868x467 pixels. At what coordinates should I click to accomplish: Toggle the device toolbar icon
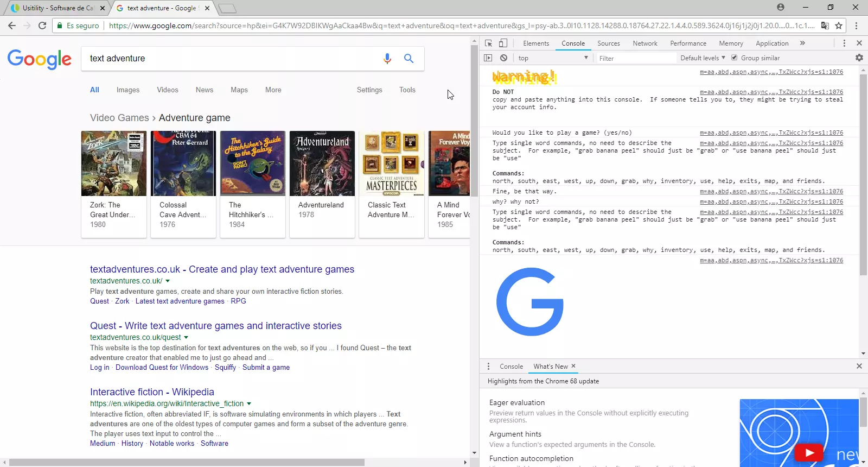(503, 43)
